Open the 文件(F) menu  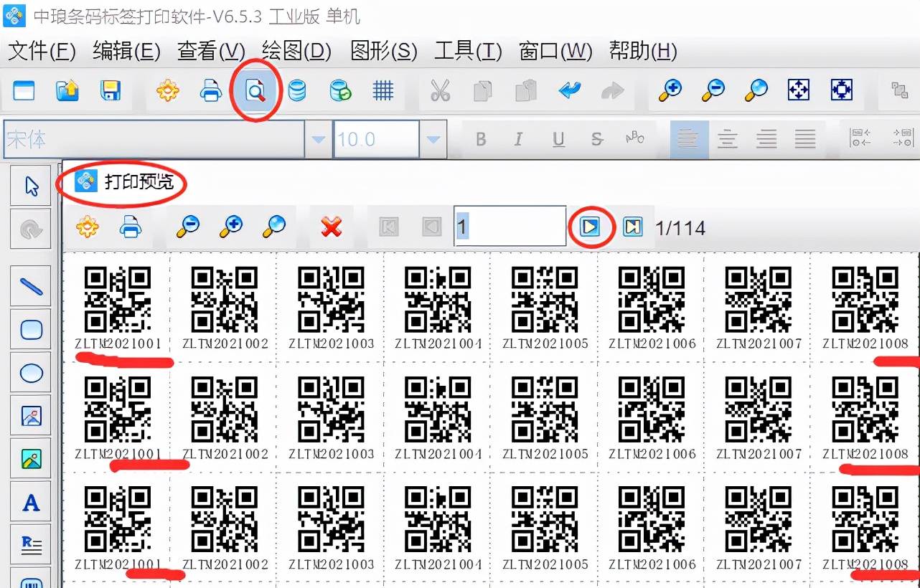tap(42, 51)
